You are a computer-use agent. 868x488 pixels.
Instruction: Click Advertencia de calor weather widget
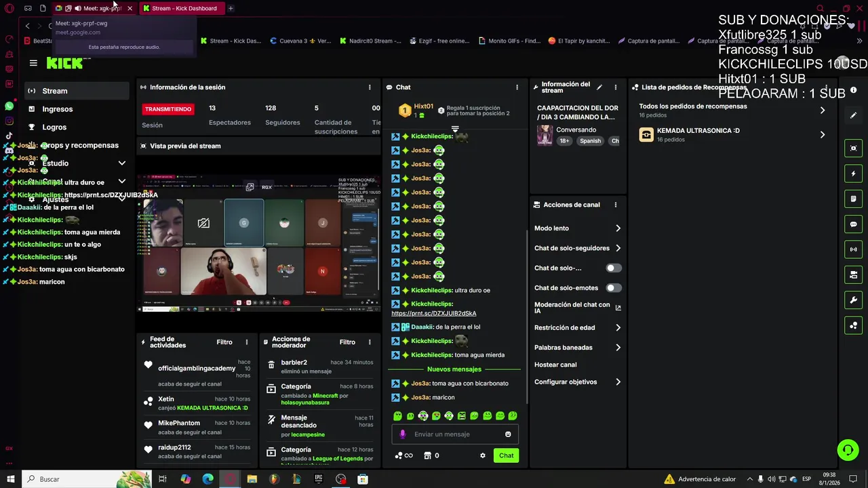pos(700,479)
